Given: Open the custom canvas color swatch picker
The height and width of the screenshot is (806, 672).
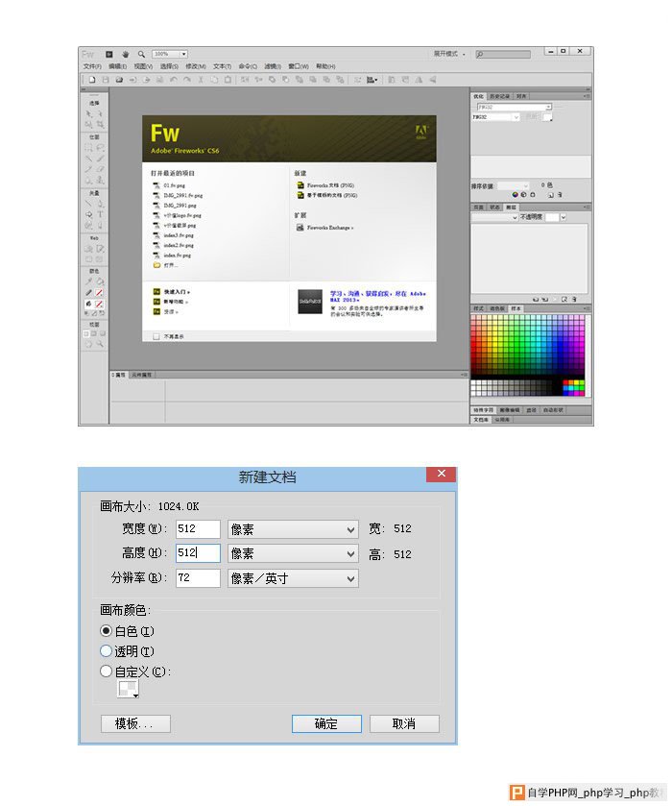Looking at the screenshot, I should coord(128,689).
